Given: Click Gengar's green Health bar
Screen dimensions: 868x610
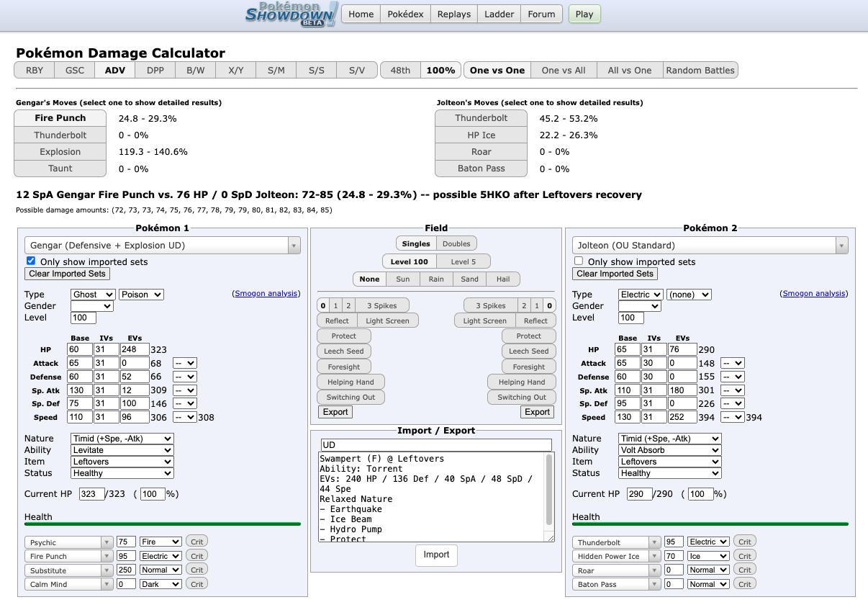Looking at the screenshot, I should [x=163, y=524].
